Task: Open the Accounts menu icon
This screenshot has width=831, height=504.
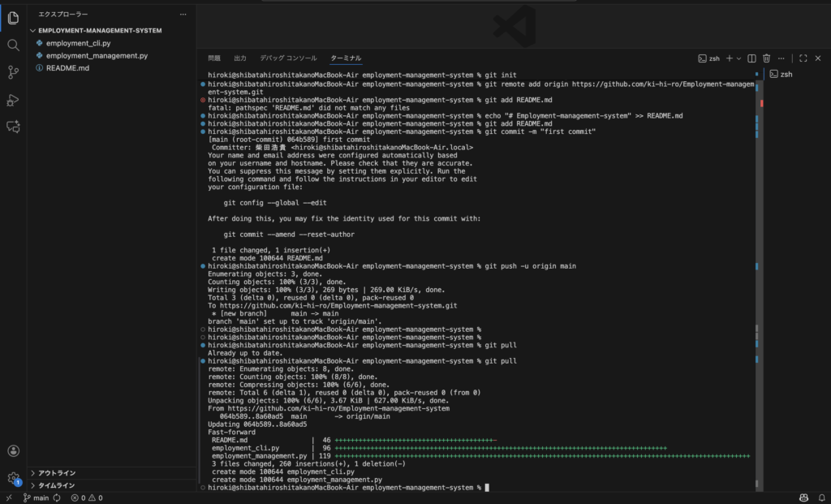Action: click(x=13, y=451)
